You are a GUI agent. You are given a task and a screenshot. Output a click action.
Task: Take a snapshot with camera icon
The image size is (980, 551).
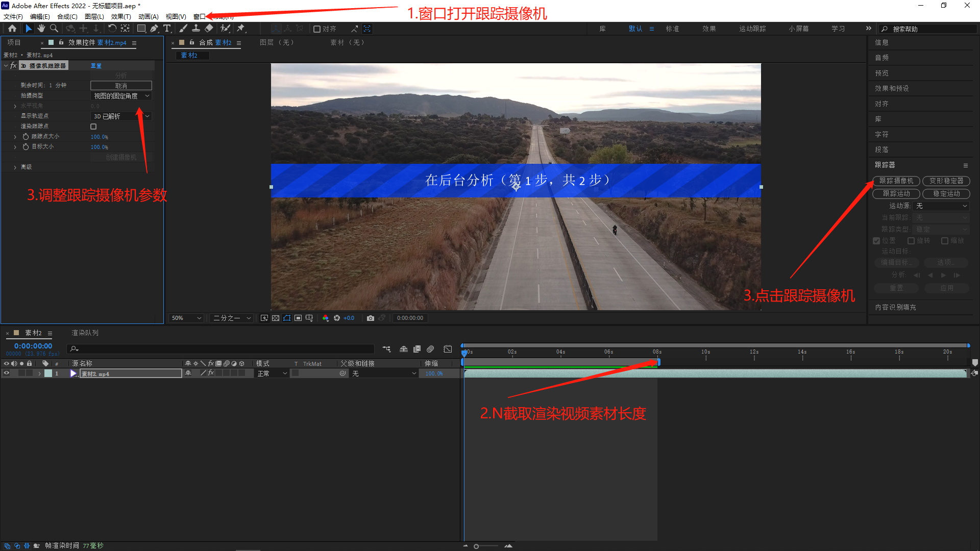coord(371,318)
